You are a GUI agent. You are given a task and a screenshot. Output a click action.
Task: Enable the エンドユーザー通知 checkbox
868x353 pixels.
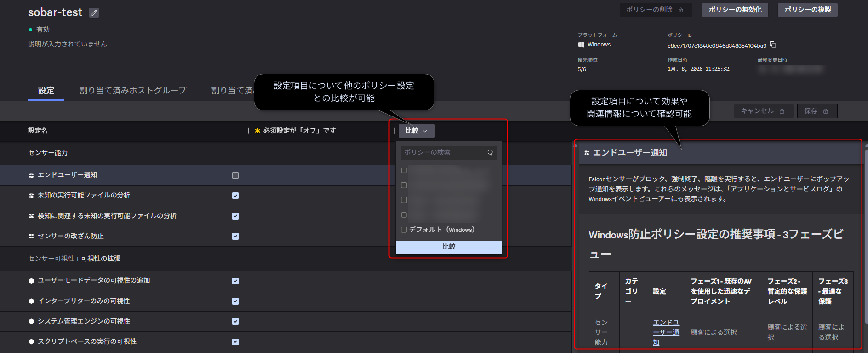click(235, 175)
